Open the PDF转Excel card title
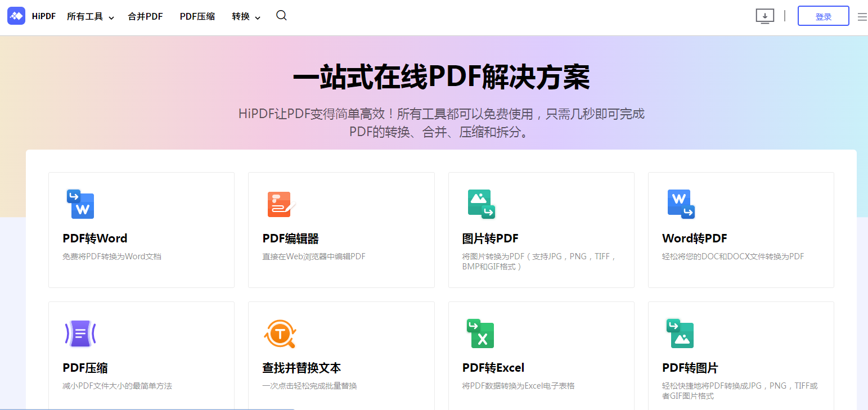 493,368
